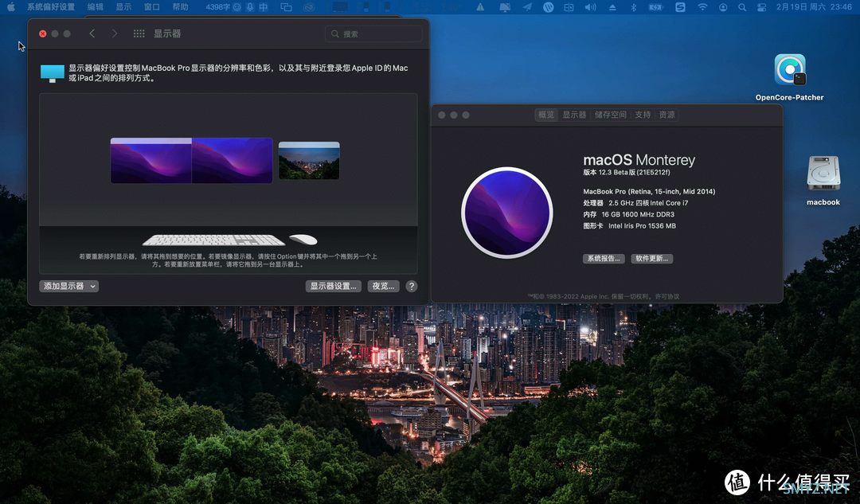The image size is (860, 504).
Task: Open the battery status menu
Action: 656,7
